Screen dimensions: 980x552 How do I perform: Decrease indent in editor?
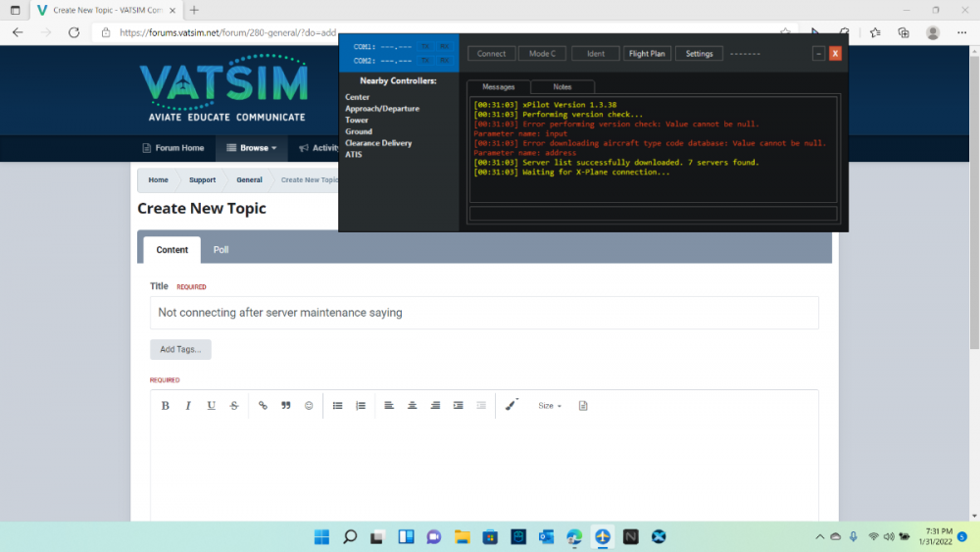point(481,405)
